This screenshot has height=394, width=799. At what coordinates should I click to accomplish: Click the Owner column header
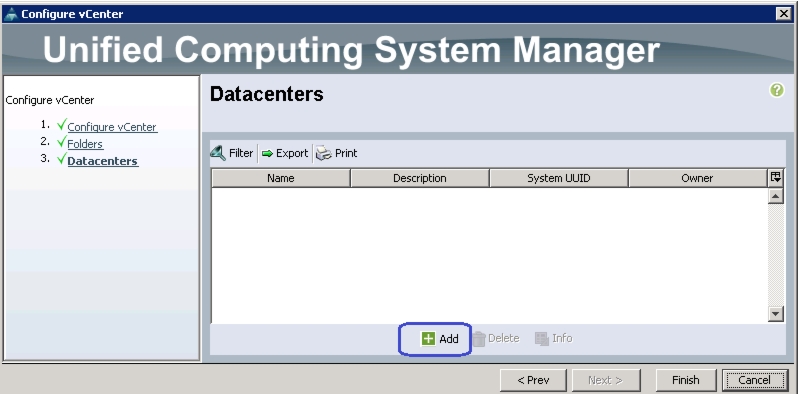(698, 178)
